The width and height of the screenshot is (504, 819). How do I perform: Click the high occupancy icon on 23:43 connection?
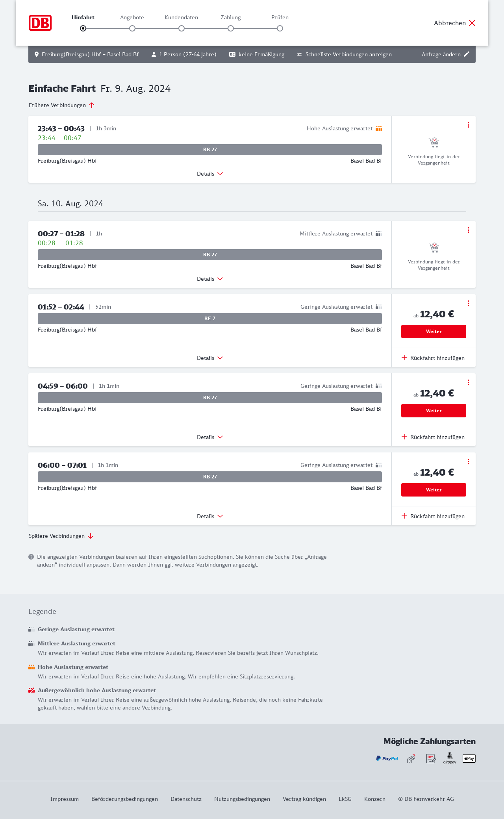(379, 128)
